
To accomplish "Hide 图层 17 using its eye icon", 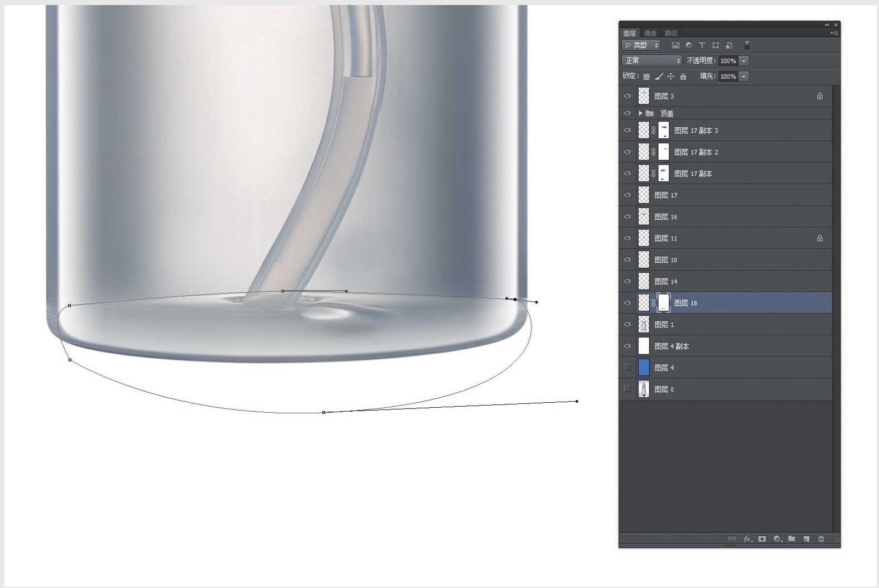I will [x=627, y=195].
